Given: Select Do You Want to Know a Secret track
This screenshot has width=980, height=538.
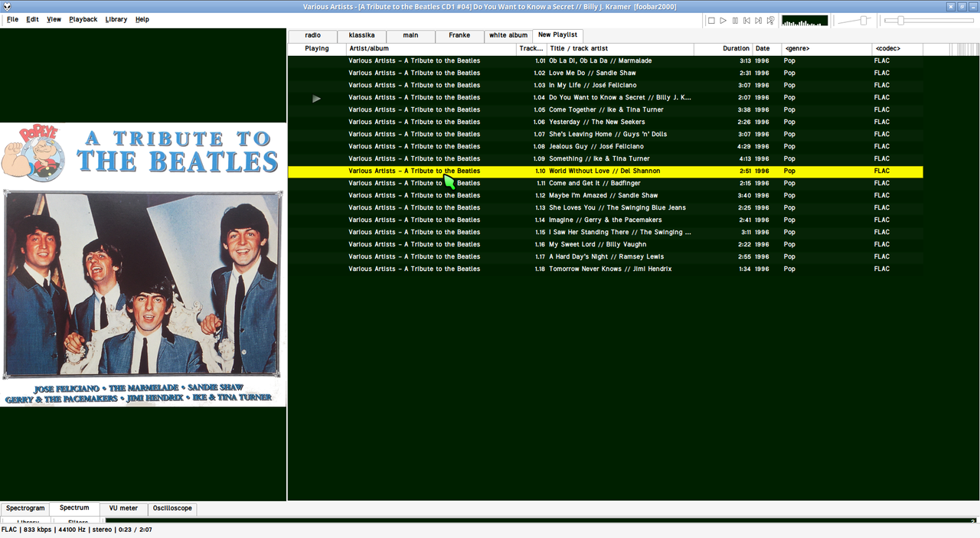Looking at the screenshot, I should [x=606, y=98].
